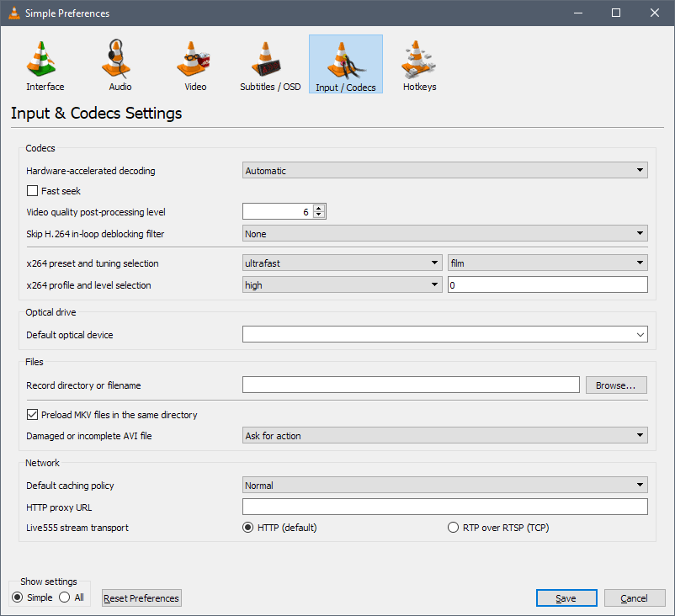Viewport: 675px width, 616px height.
Task: Click the x264 level input field
Action: (x=548, y=285)
